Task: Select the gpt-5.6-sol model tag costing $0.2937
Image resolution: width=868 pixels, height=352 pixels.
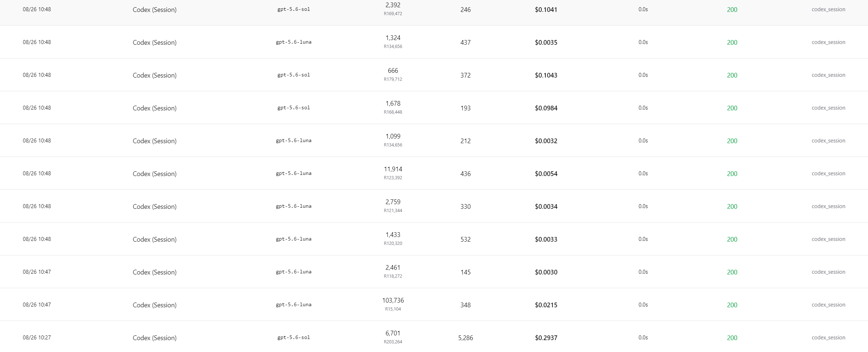Action: click(294, 338)
